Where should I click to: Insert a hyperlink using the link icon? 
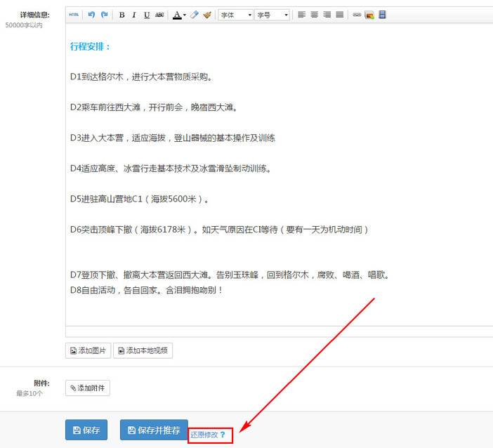point(357,15)
